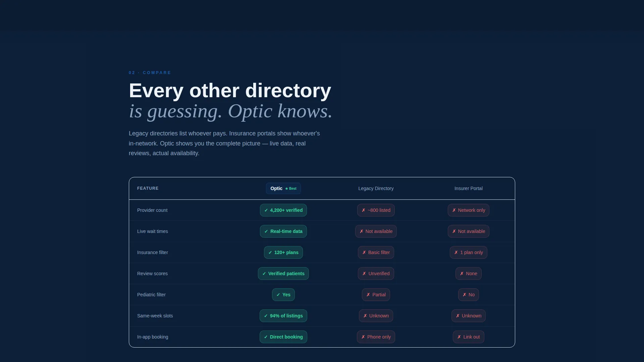
Task: Click the '02 · COMPARE' section label
Action: tap(150, 73)
